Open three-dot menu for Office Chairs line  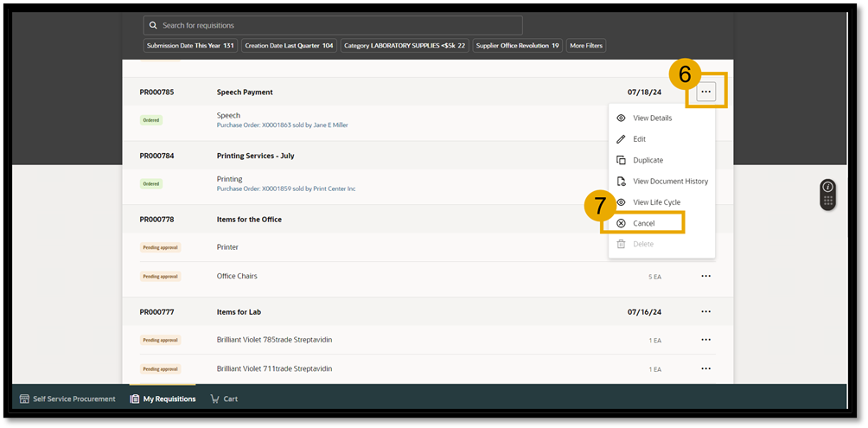tap(705, 276)
